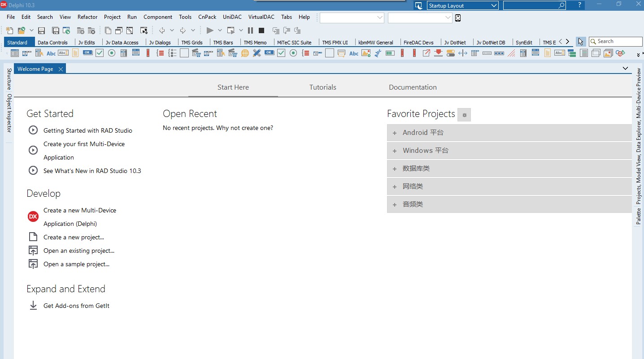
Task: Click the Trace Into debug icon
Action: pos(276,30)
